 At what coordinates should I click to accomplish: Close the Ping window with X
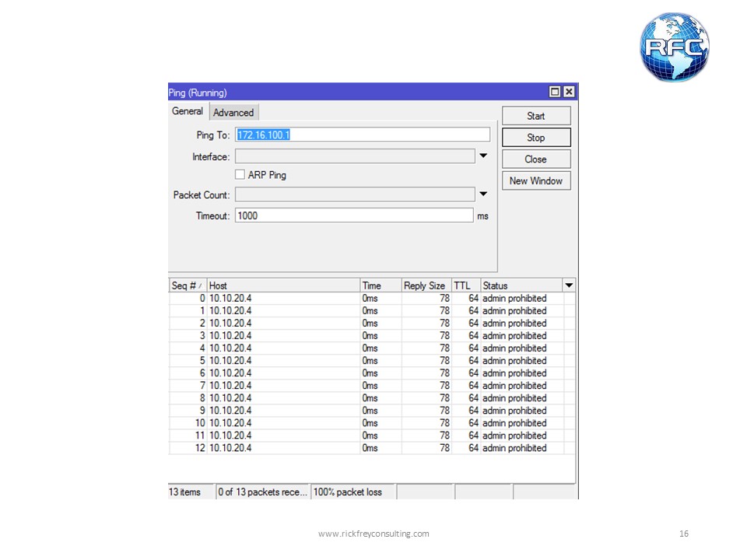point(569,92)
